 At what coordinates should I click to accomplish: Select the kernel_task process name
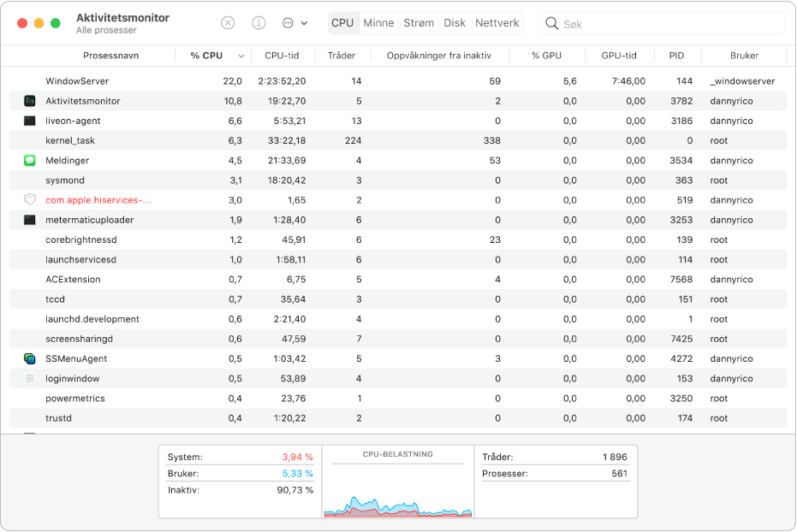70,140
